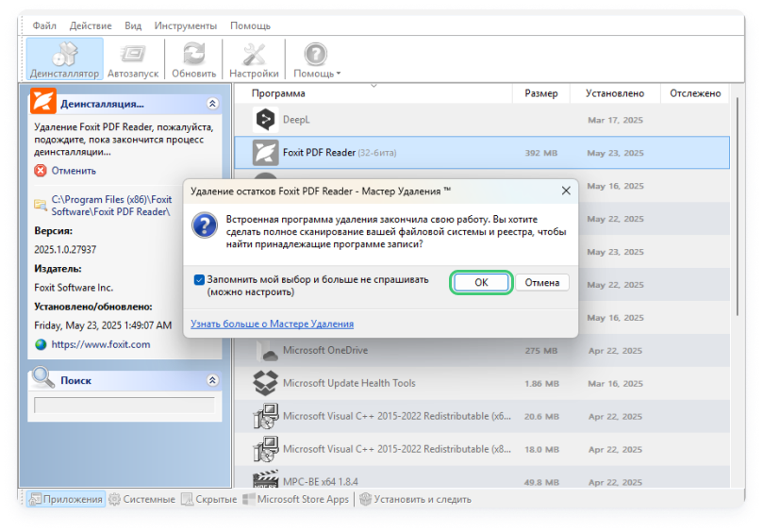The image size is (763, 532).
Task: Click the 392 MB size cell
Action: point(540,153)
